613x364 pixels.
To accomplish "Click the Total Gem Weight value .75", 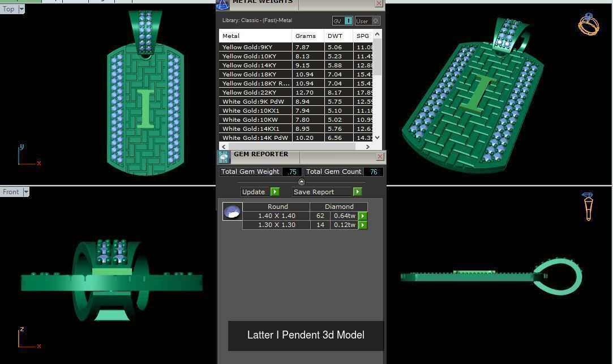I will point(292,172).
